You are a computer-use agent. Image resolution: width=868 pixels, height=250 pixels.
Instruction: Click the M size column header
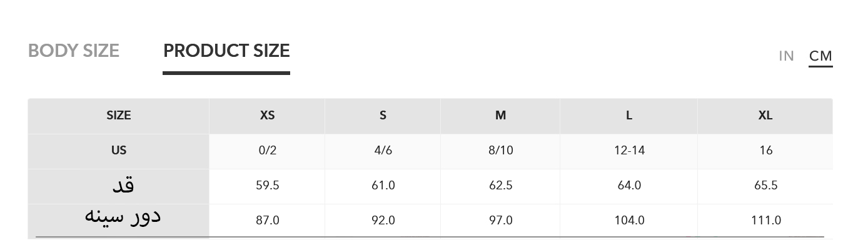(500, 116)
